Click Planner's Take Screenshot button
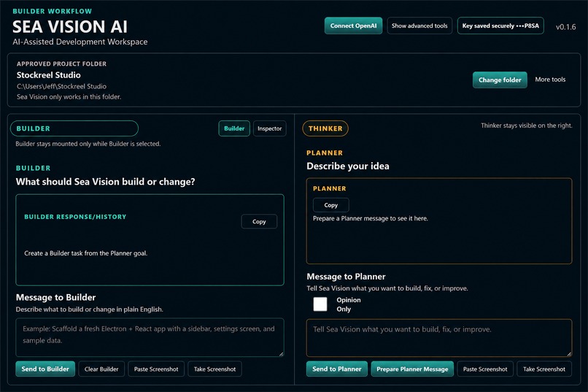 pos(544,369)
